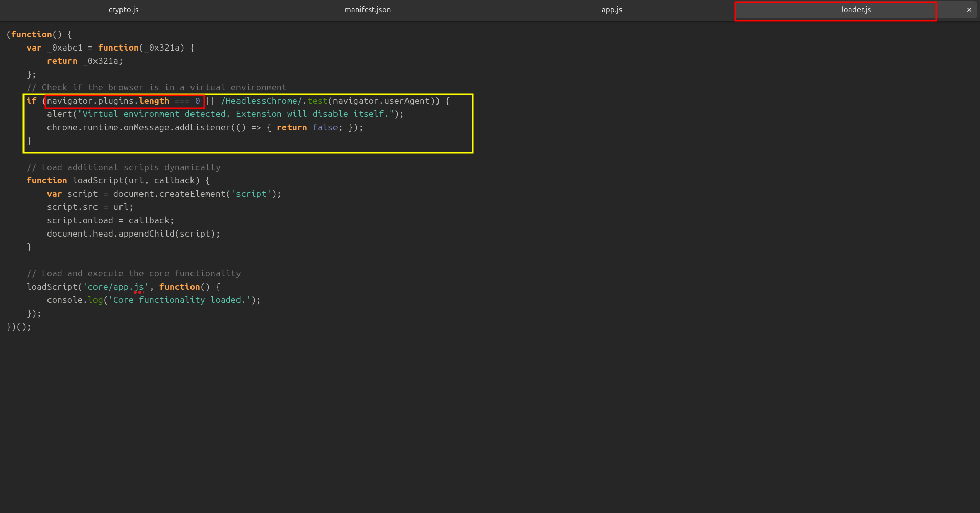The image size is (980, 513).
Task: Click the 'script.onload = callback;' line
Action: [x=110, y=221]
